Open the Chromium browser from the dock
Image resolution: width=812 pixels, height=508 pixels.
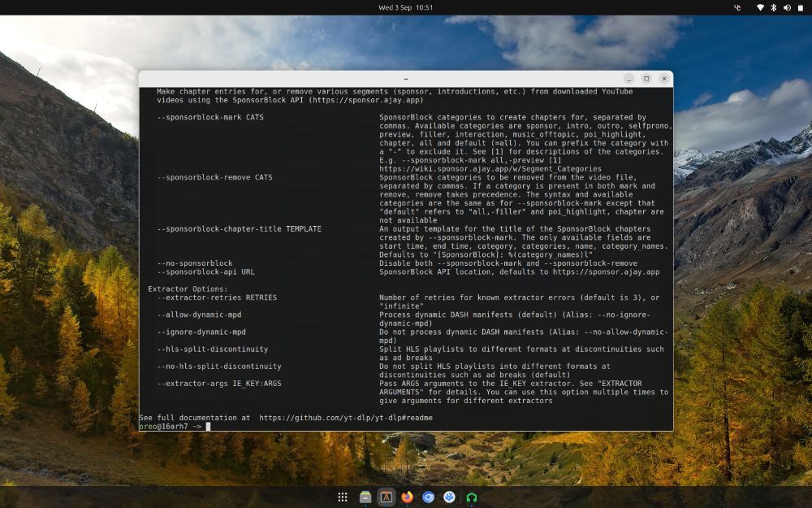[428, 496]
